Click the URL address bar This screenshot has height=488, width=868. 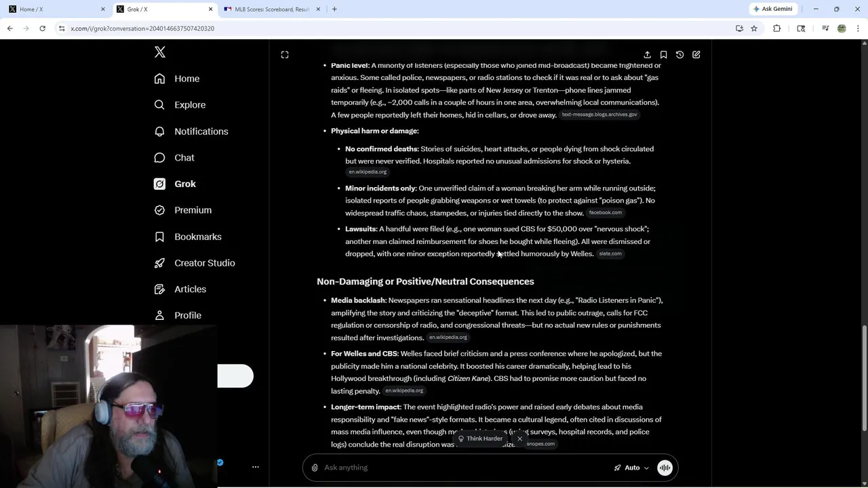click(393, 28)
